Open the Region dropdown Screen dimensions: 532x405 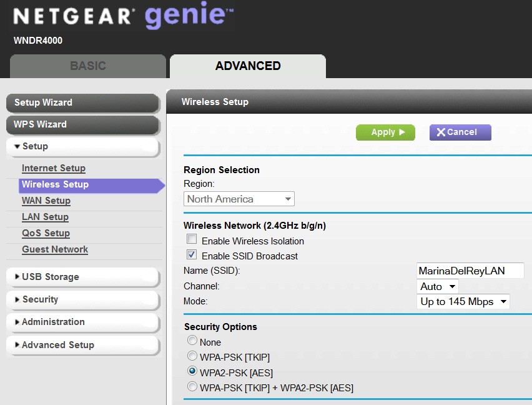pyautogui.click(x=239, y=199)
